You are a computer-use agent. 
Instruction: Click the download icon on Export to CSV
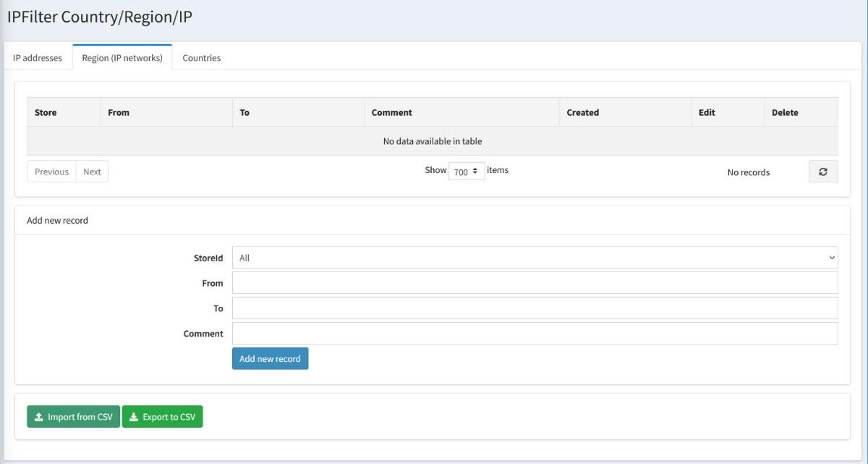(134, 417)
